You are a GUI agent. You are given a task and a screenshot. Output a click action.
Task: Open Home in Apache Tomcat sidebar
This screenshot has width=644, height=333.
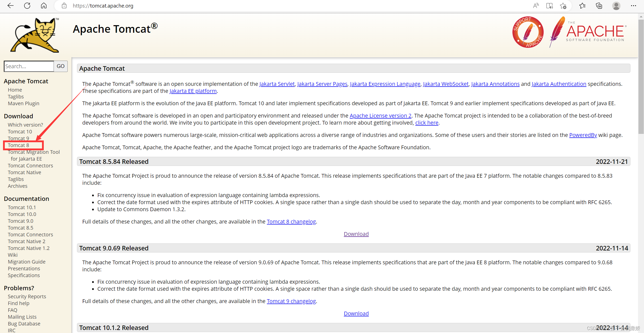point(15,90)
